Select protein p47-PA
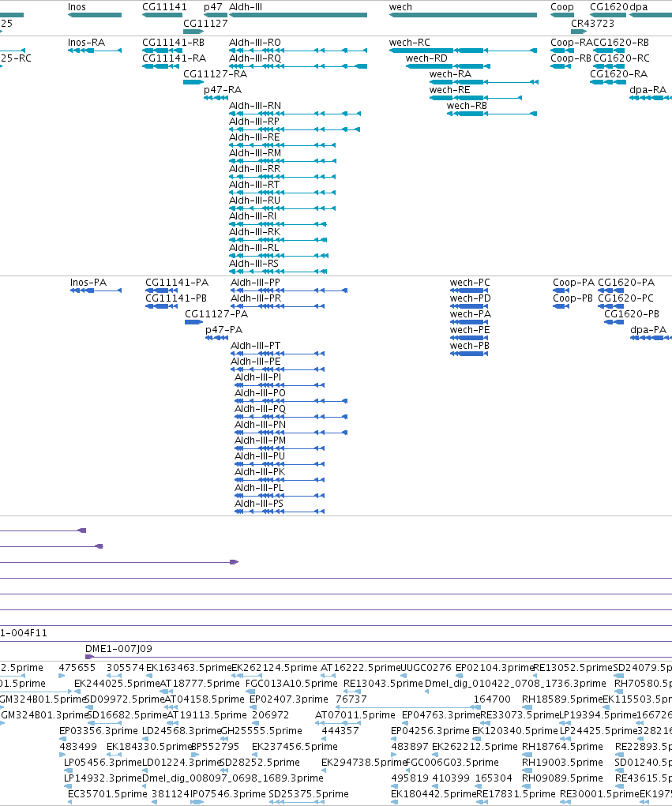672x806 pixels. point(216,338)
